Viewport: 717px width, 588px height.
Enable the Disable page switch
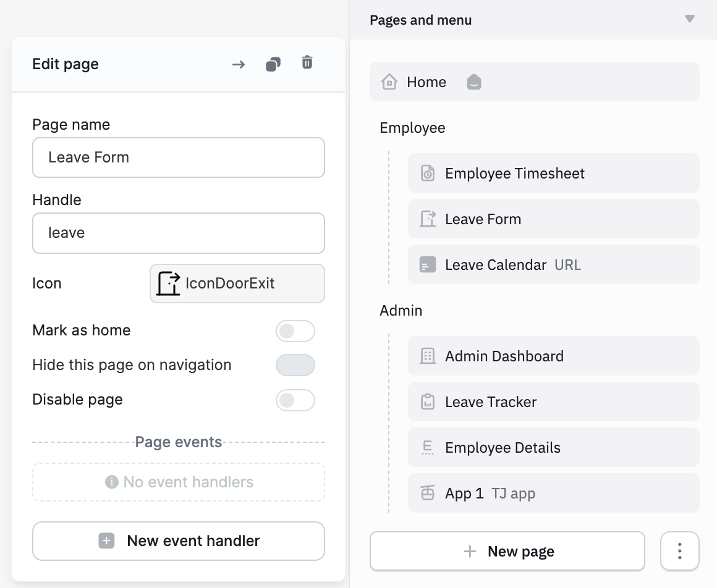click(x=295, y=400)
